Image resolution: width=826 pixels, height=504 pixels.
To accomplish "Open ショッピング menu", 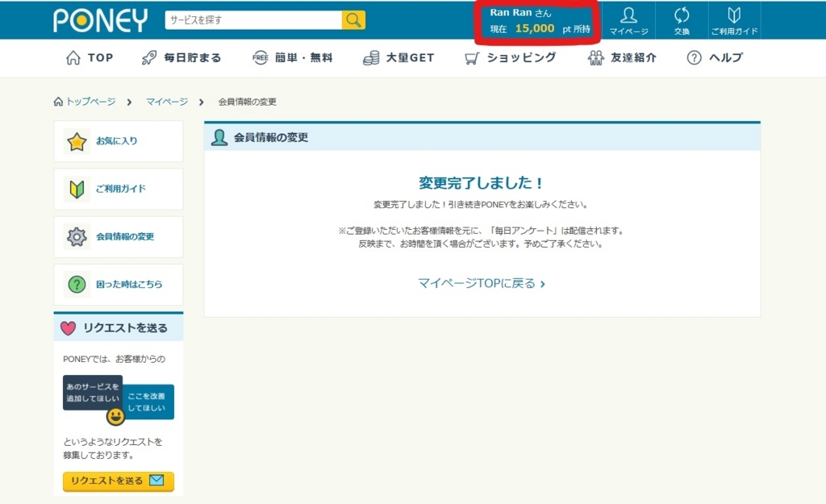I will tap(521, 57).
